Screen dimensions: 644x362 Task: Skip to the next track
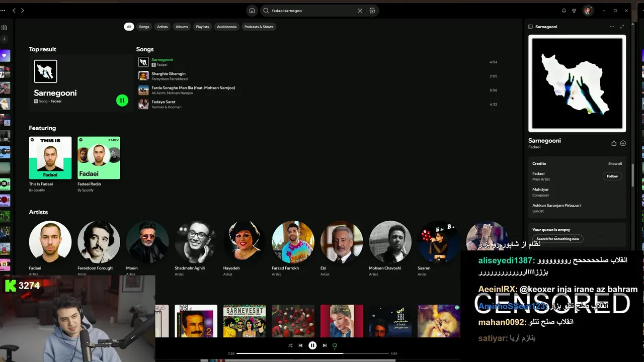click(x=325, y=345)
